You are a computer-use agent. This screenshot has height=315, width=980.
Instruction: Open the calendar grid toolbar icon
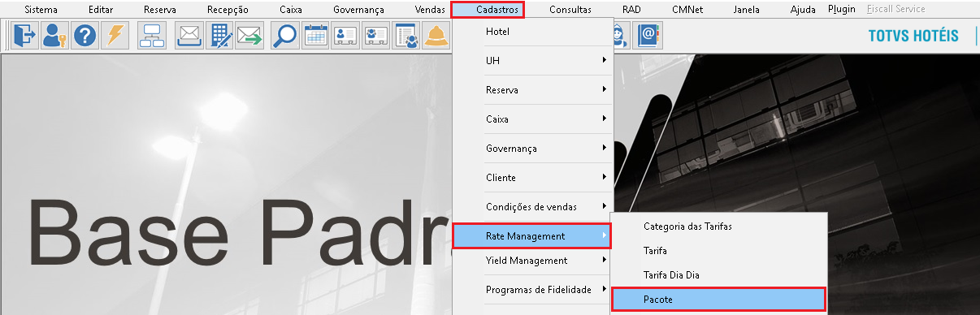pyautogui.click(x=315, y=36)
